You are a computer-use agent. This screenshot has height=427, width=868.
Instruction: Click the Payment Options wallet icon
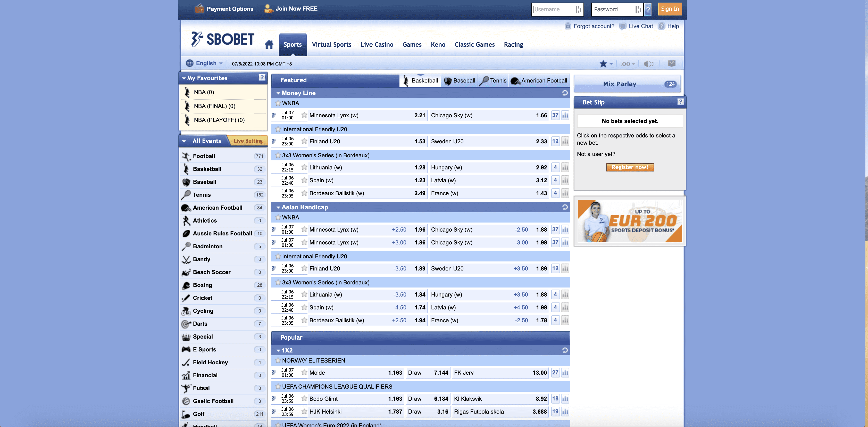tap(199, 9)
